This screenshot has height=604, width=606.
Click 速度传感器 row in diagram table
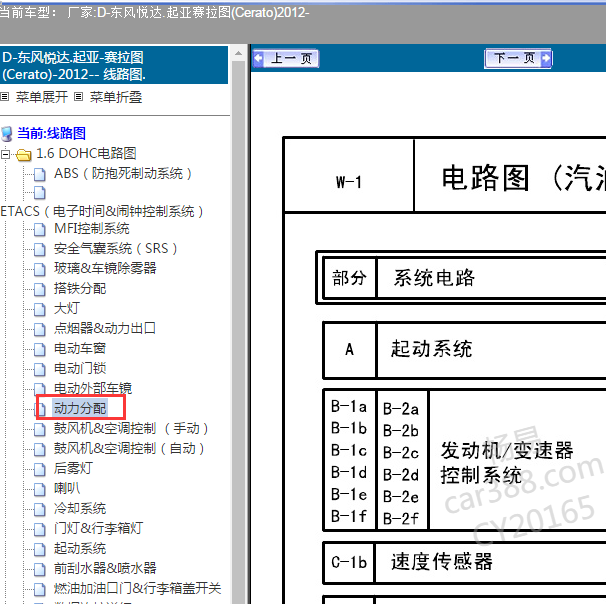pos(464,562)
